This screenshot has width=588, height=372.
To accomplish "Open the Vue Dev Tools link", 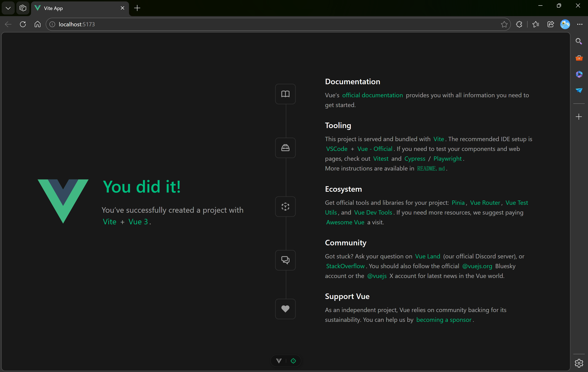I will (373, 213).
